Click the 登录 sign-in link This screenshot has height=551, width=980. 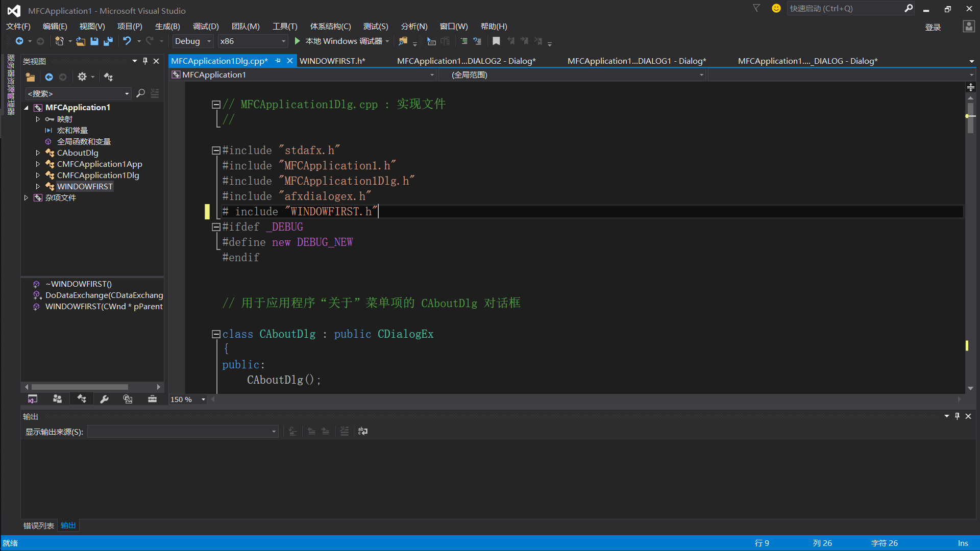(933, 27)
